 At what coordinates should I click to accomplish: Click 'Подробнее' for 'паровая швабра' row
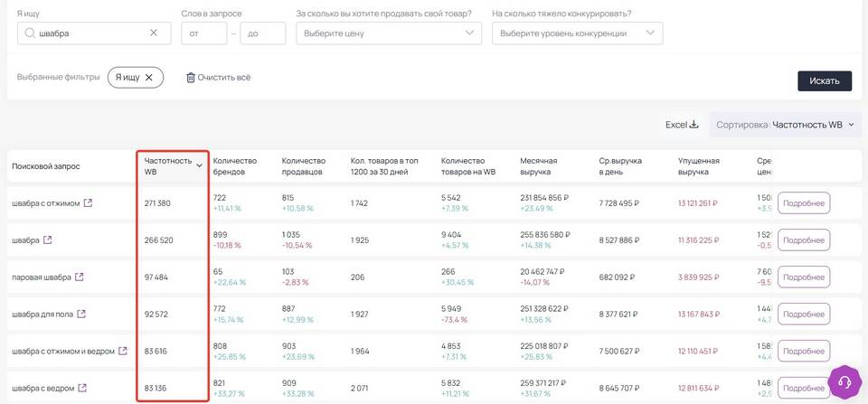pyautogui.click(x=803, y=277)
